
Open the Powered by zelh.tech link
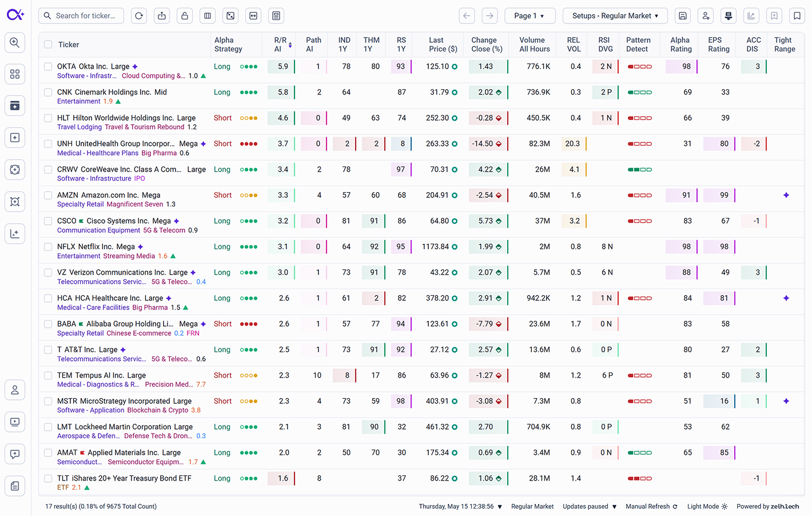768,506
